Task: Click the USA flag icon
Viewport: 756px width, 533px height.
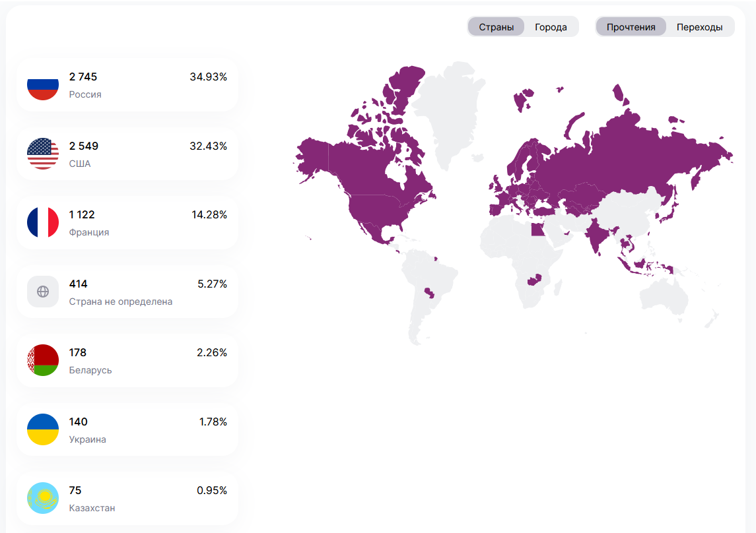Action: pyautogui.click(x=43, y=154)
